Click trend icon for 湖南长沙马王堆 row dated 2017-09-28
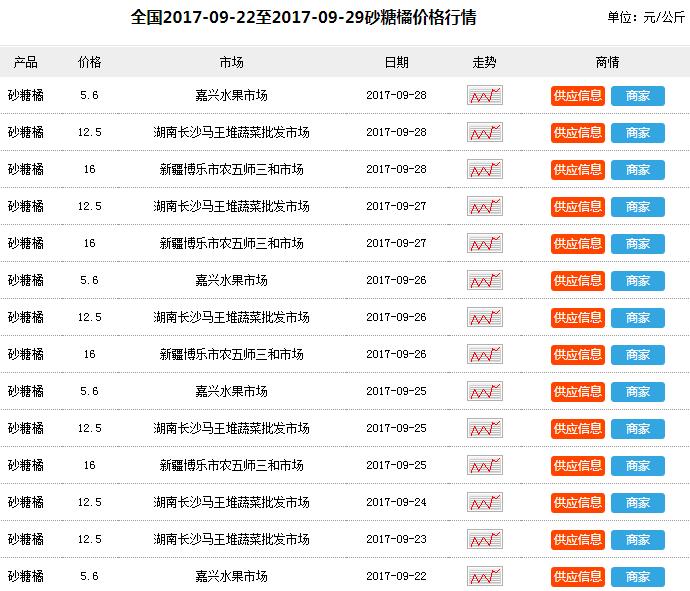The image size is (690, 591). click(x=484, y=133)
